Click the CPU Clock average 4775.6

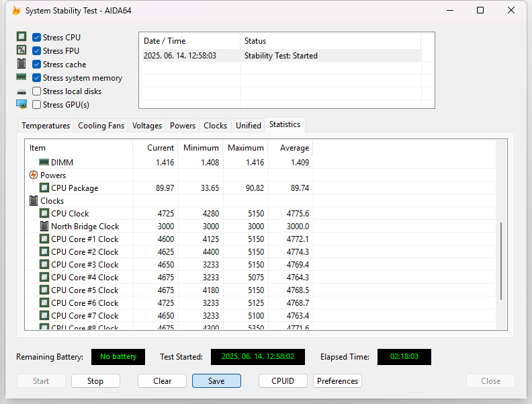298,214
